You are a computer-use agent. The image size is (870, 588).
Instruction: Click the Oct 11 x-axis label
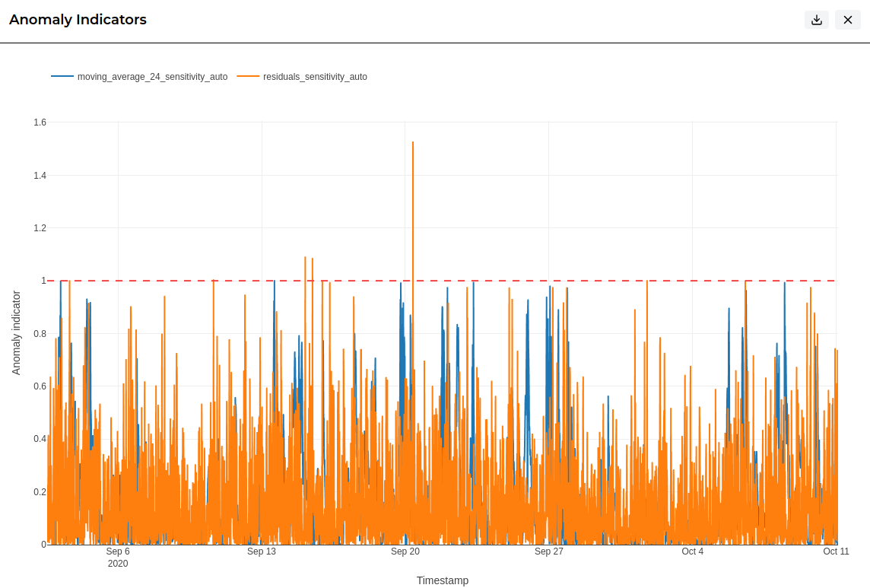click(x=836, y=551)
